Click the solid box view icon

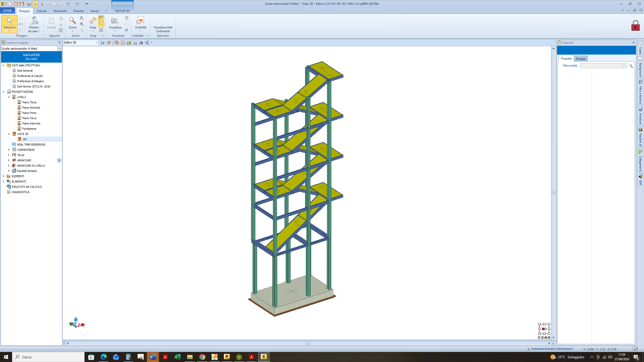[x=116, y=43]
